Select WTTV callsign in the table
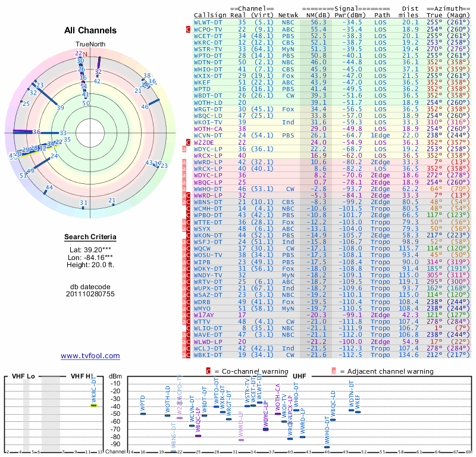The image size is (476, 457). pos(202,321)
